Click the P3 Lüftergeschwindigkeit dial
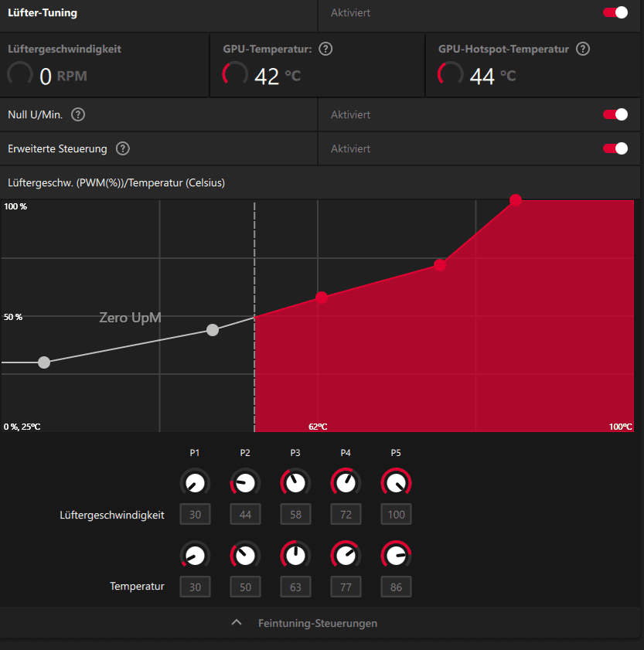This screenshot has width=644, height=650. 295,483
